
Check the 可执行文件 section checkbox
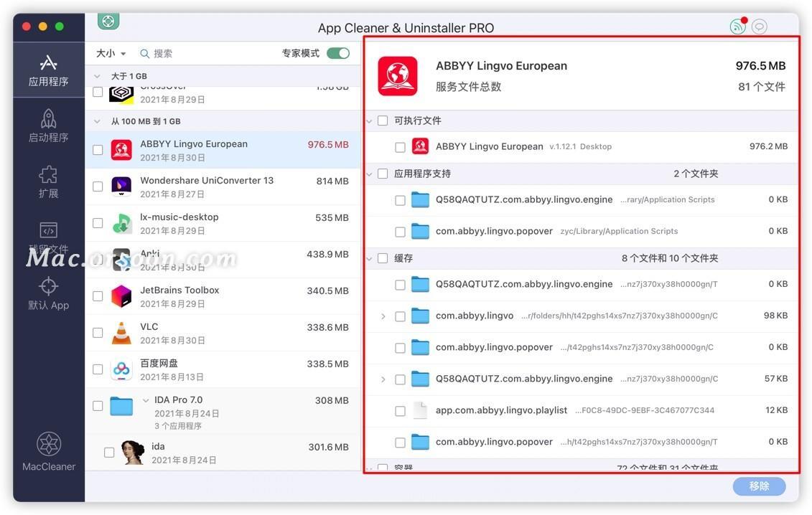[x=383, y=121]
